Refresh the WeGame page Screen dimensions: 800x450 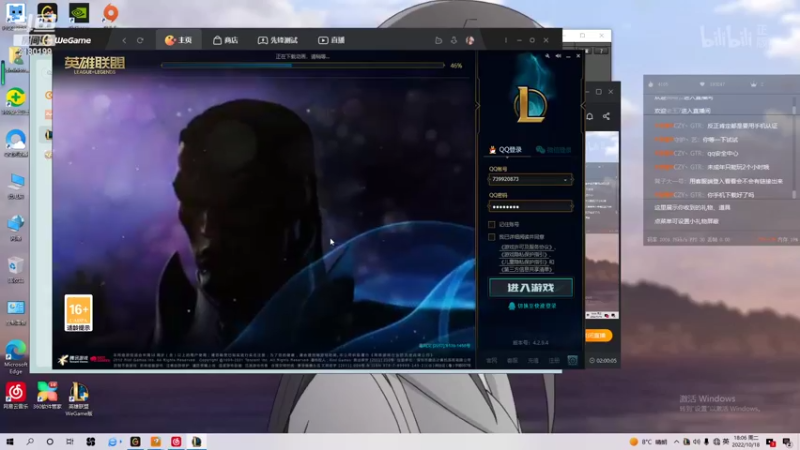(140, 40)
